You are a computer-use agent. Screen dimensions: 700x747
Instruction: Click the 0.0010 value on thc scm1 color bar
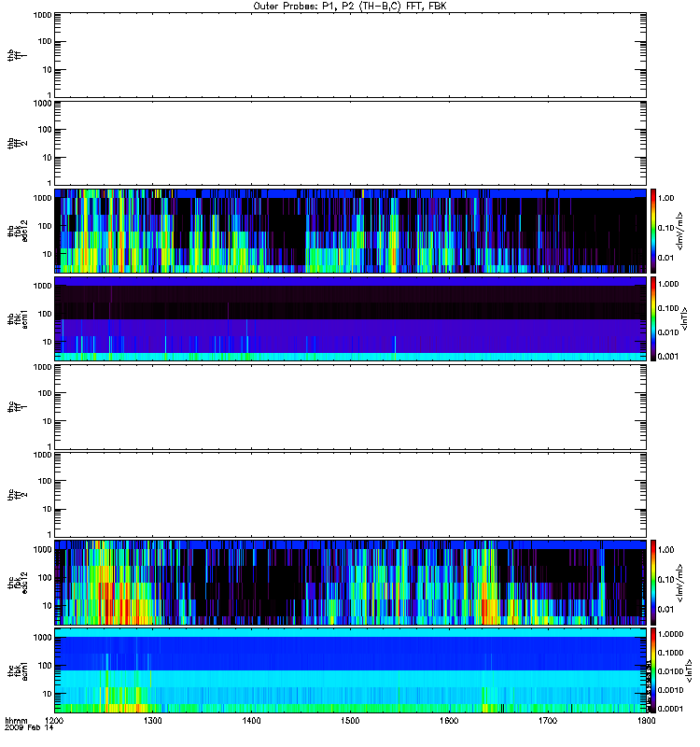click(x=670, y=690)
